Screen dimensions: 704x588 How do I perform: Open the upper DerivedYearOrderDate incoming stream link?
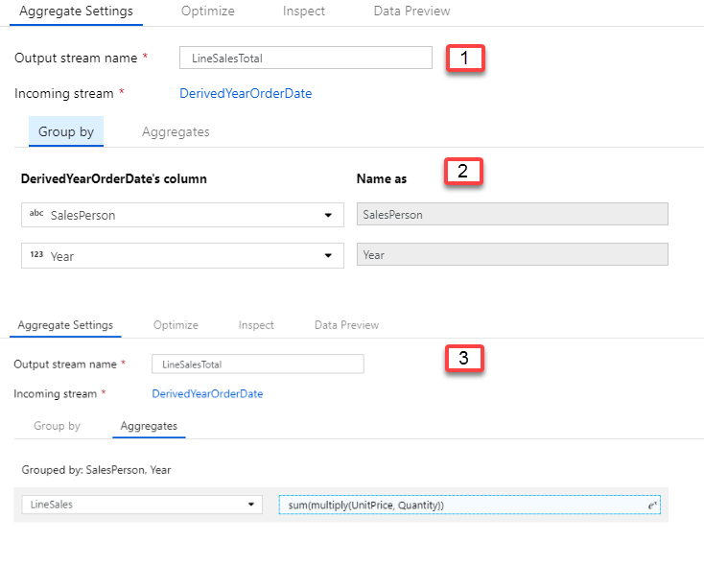coord(246,93)
